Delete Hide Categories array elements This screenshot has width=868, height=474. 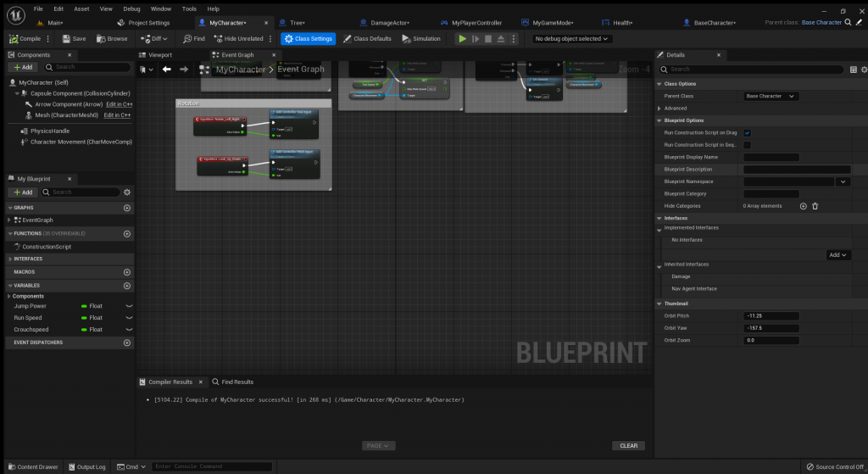click(815, 206)
